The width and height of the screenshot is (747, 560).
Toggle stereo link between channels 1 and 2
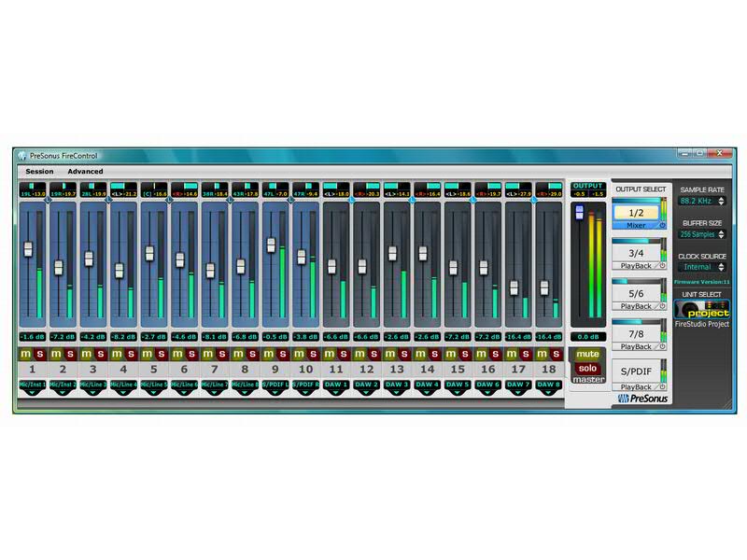[48, 200]
